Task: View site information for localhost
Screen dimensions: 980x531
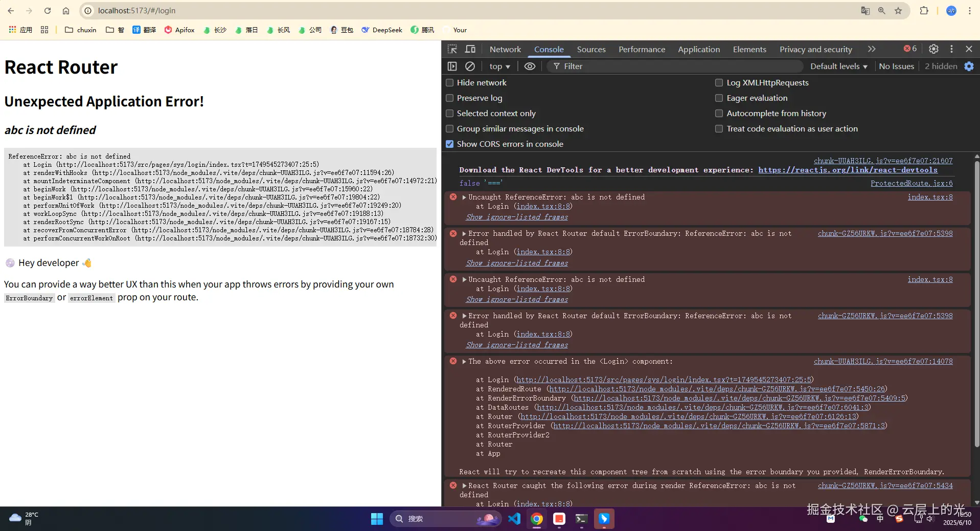Action: click(x=88, y=11)
